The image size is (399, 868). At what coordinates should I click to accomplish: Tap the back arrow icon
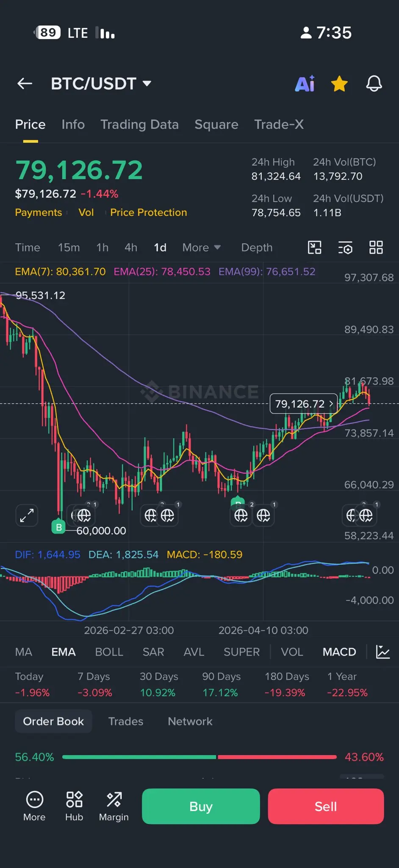coord(25,83)
